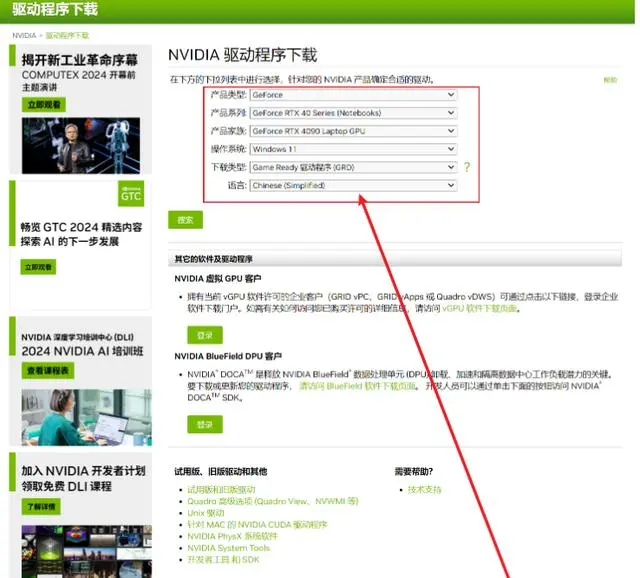
Task: Open 针对 MAC 的 NVIDIA CUDA 驱动程序 link
Action: 257,525
